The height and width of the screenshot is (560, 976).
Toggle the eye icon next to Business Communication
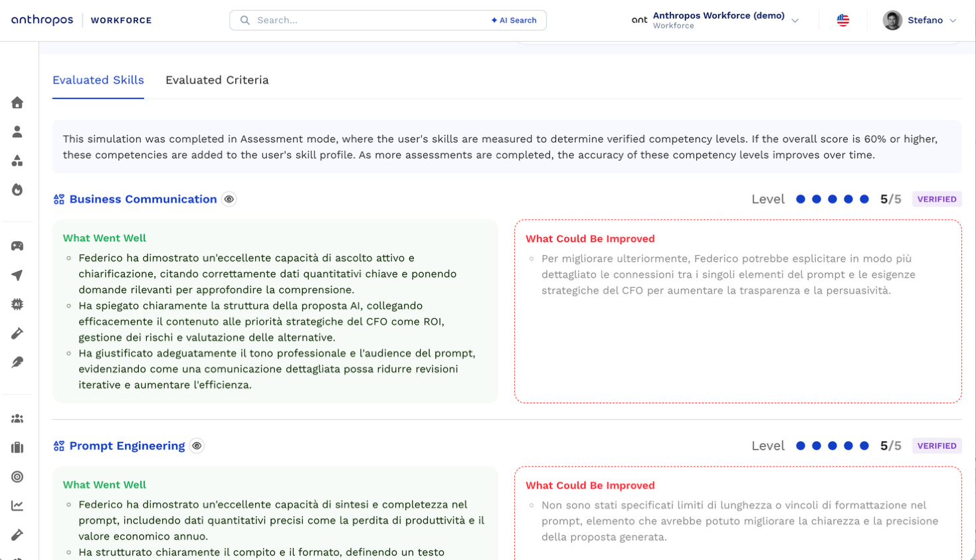[229, 199]
